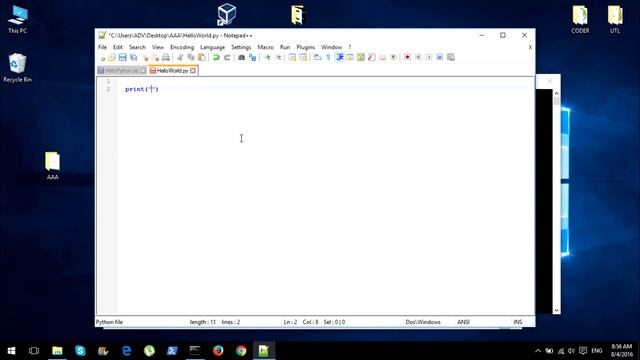Screen dimensions: 640x360
Task: Expand the system tray hidden icons chevron
Action: 538,351
